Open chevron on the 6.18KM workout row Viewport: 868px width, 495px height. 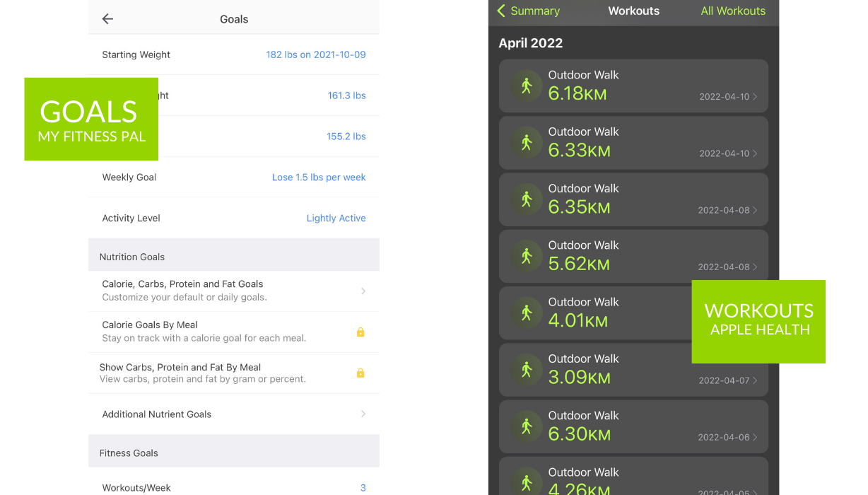755,97
